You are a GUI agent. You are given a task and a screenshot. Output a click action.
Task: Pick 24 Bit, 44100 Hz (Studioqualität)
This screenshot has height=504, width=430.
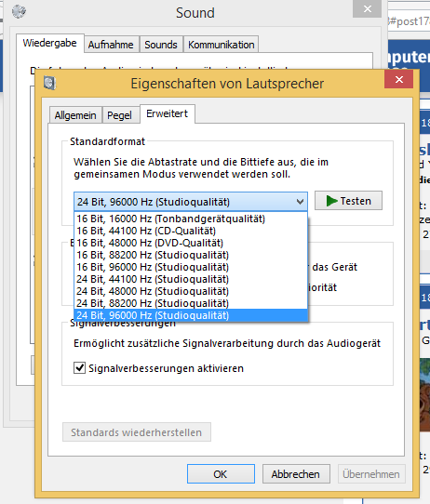pyautogui.click(x=191, y=279)
